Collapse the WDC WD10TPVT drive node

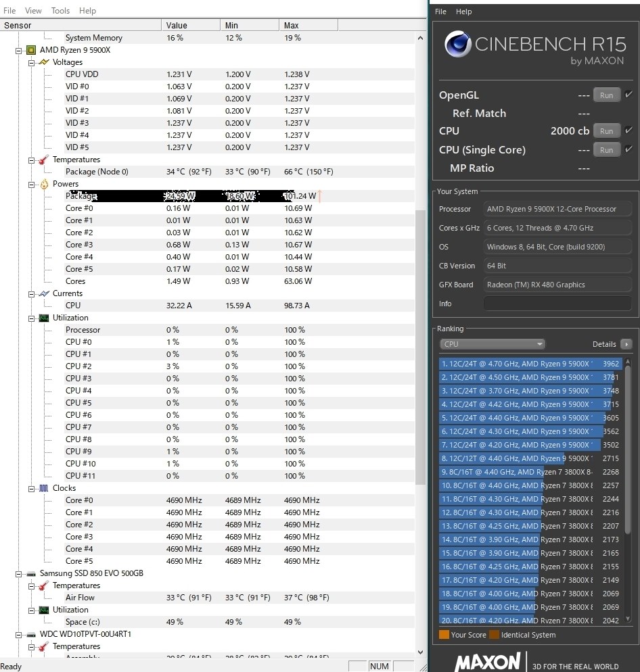pos(18,635)
